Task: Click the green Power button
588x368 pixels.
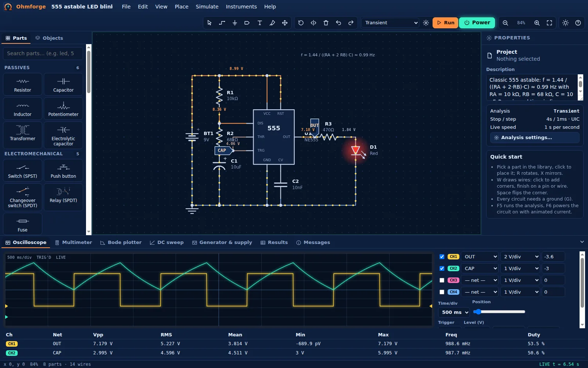Action: click(x=477, y=23)
